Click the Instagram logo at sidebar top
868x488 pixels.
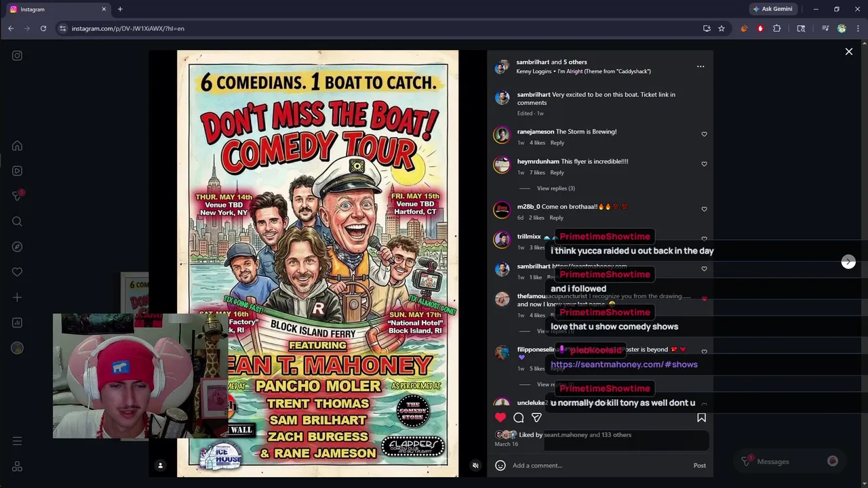click(17, 56)
